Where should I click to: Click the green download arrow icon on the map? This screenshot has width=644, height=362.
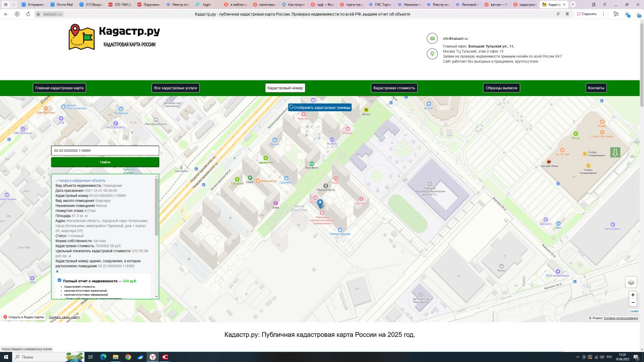click(615, 152)
